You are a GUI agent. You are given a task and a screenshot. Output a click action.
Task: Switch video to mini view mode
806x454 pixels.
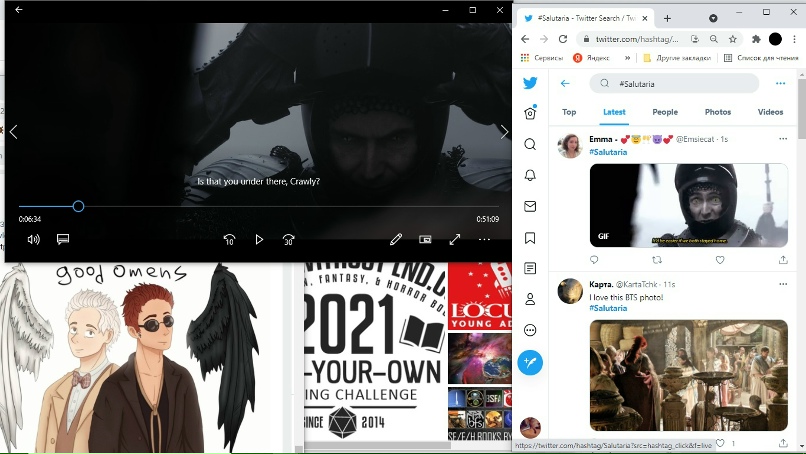coord(425,240)
